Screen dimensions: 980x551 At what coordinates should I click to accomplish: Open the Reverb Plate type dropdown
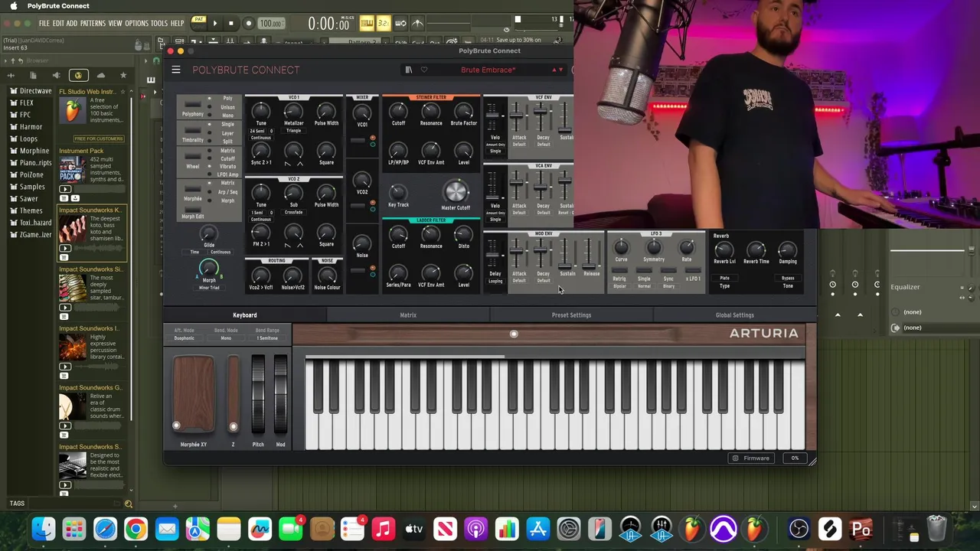coord(724,279)
